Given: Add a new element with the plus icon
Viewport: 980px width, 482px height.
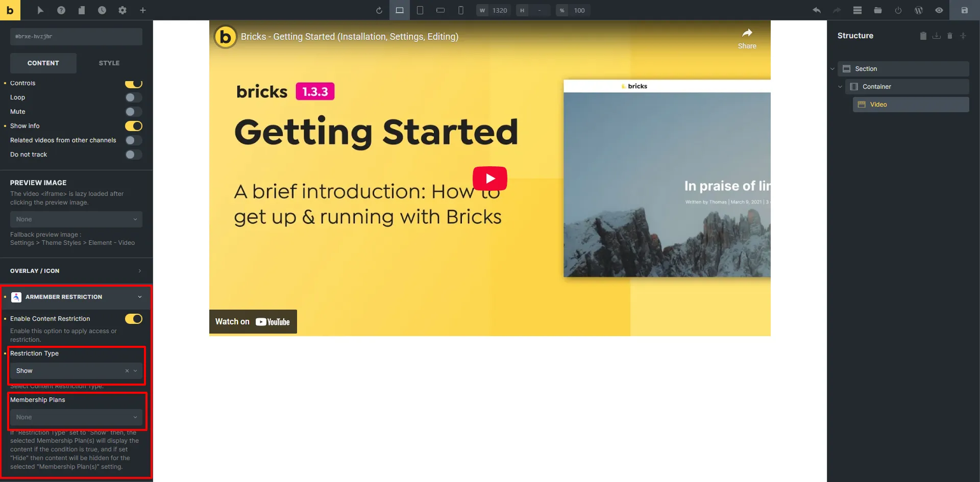Looking at the screenshot, I should (143, 10).
